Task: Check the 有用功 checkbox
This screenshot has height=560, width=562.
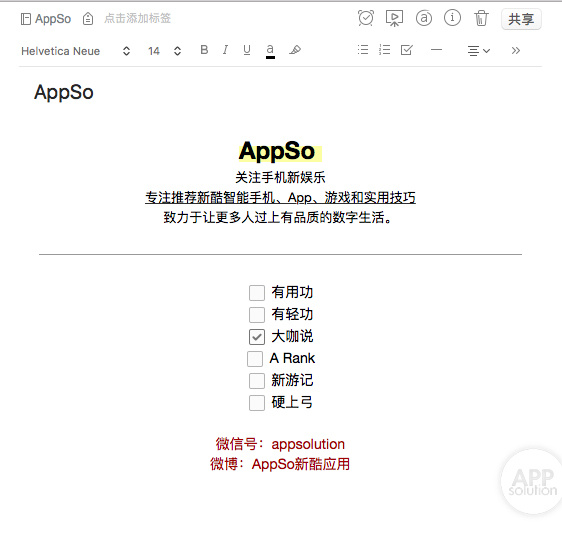Action: (x=257, y=293)
